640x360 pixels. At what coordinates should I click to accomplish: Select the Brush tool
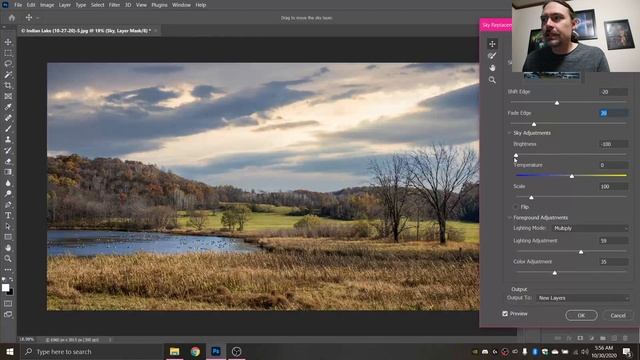[x=8, y=129]
